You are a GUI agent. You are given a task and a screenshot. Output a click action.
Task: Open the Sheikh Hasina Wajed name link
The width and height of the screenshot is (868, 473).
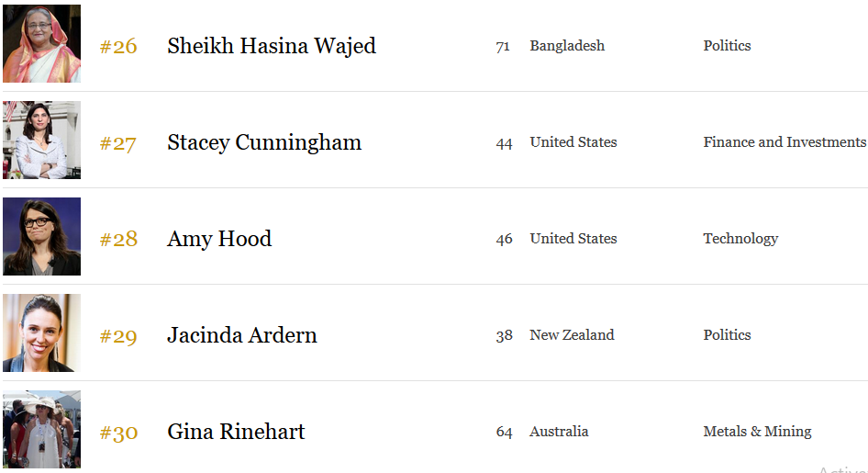(272, 46)
